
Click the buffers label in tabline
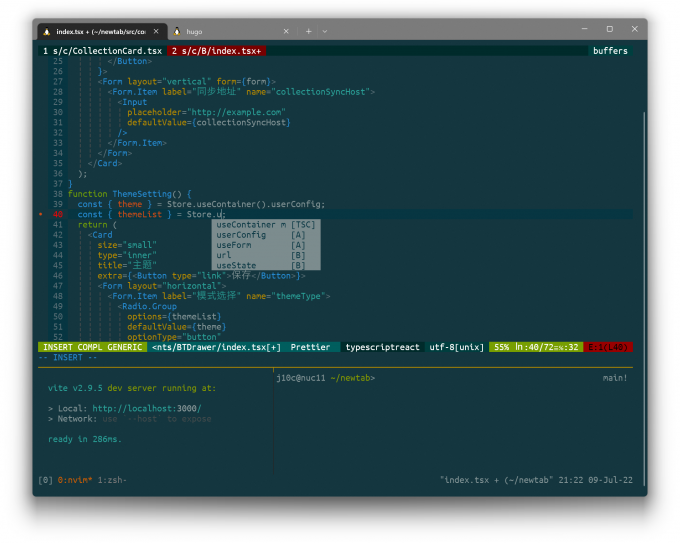[610, 51]
